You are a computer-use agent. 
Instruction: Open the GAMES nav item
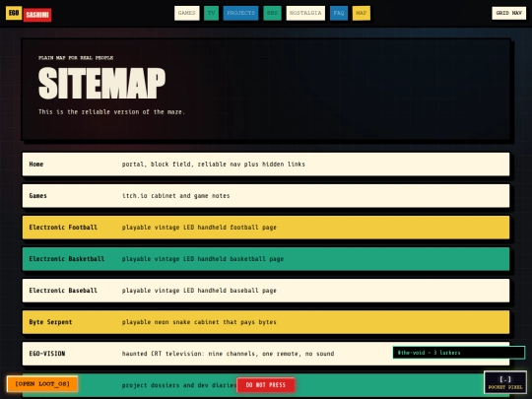pos(187,13)
